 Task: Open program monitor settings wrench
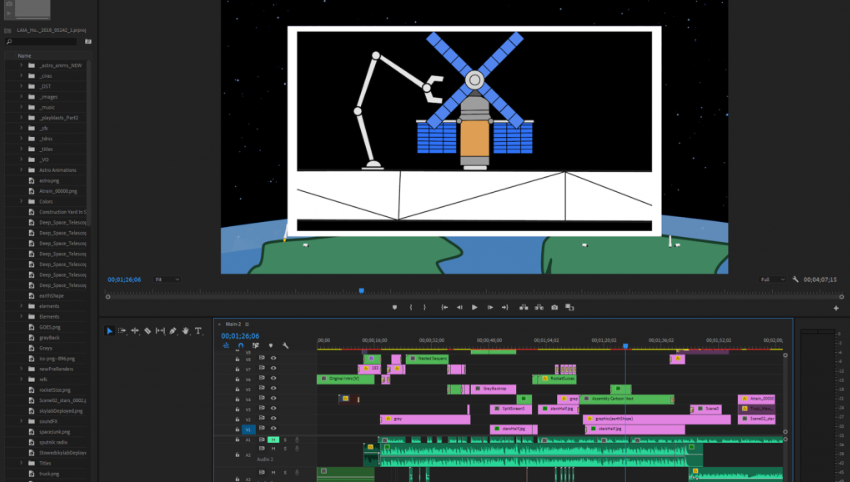[795, 280]
